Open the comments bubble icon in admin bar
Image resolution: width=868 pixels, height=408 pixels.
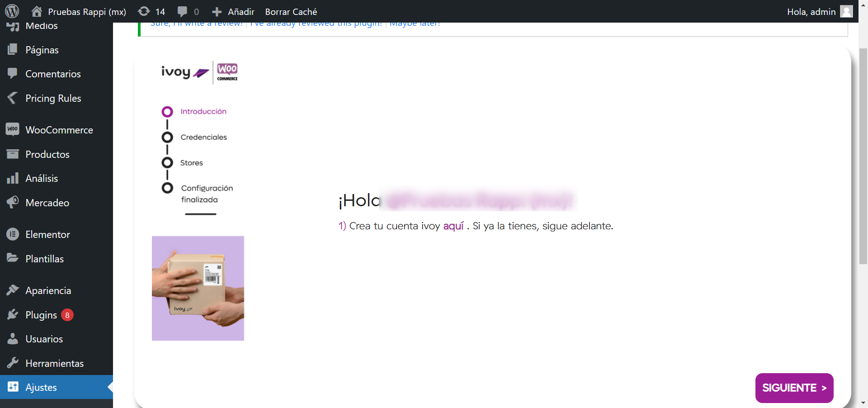pos(182,11)
